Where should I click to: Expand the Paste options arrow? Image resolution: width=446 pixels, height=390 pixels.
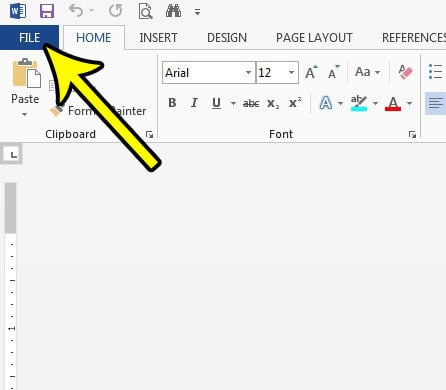[x=24, y=114]
